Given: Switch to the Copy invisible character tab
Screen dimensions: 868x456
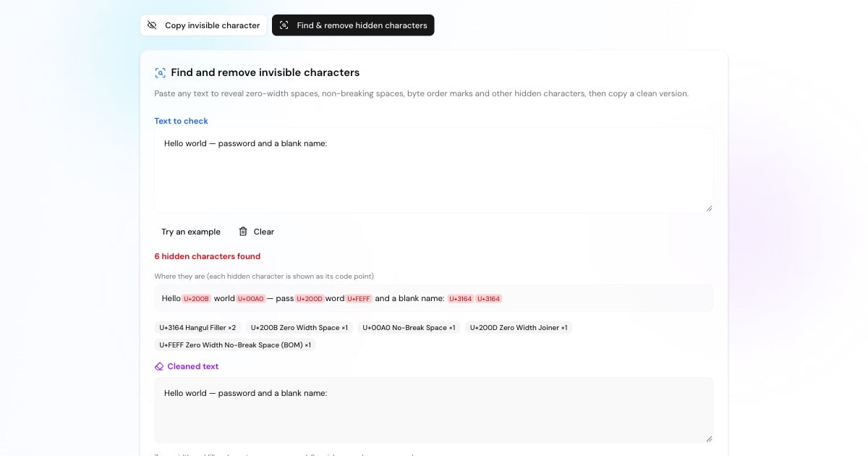Looking at the screenshot, I should 203,25.
